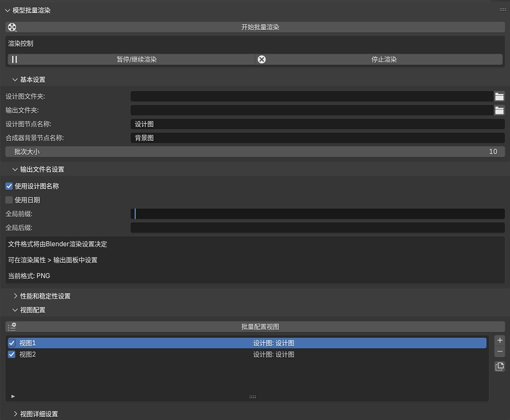Click the panel drag-handle dots icon

click(502, 10)
